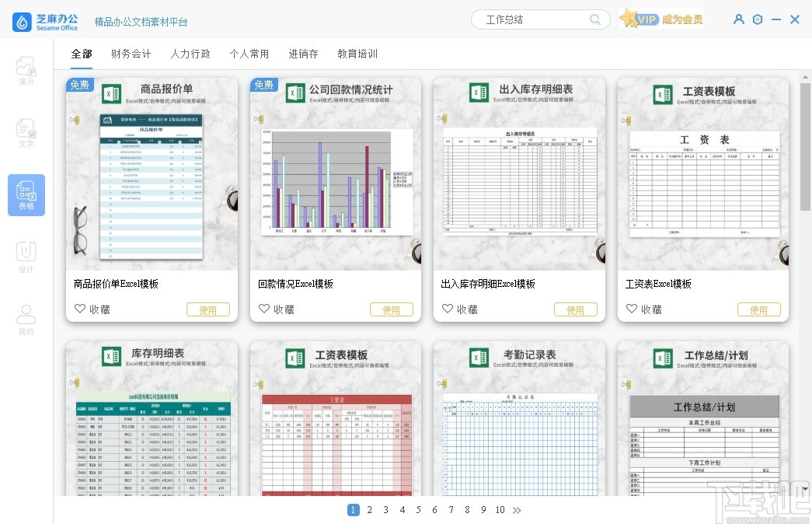Go to page 4
The width and height of the screenshot is (812, 524).
point(403,510)
